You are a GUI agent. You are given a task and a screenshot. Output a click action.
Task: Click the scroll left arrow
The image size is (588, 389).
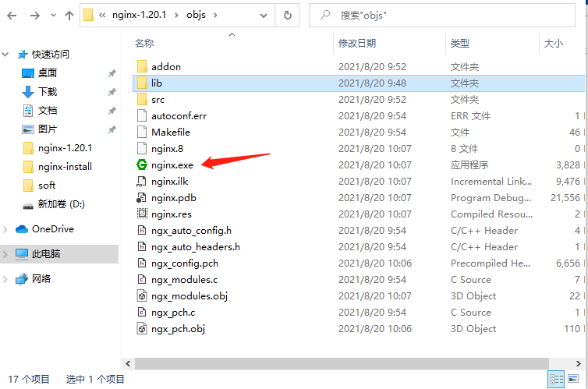point(128,363)
